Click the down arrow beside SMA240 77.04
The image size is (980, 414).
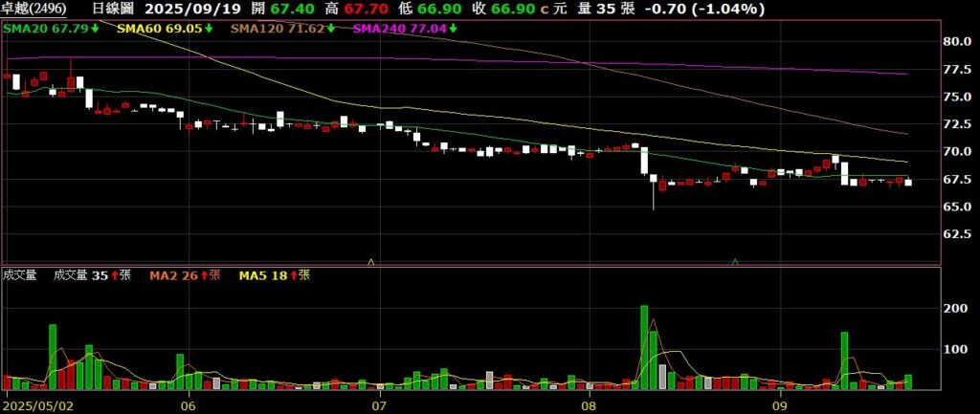454,30
